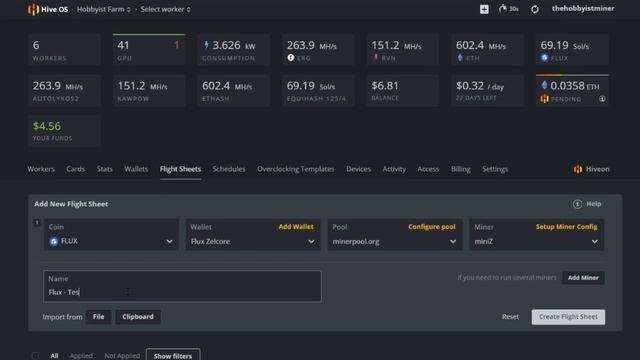Toggle the select-all checkbox in flight sheet list
The image size is (640, 360).
tap(36, 356)
